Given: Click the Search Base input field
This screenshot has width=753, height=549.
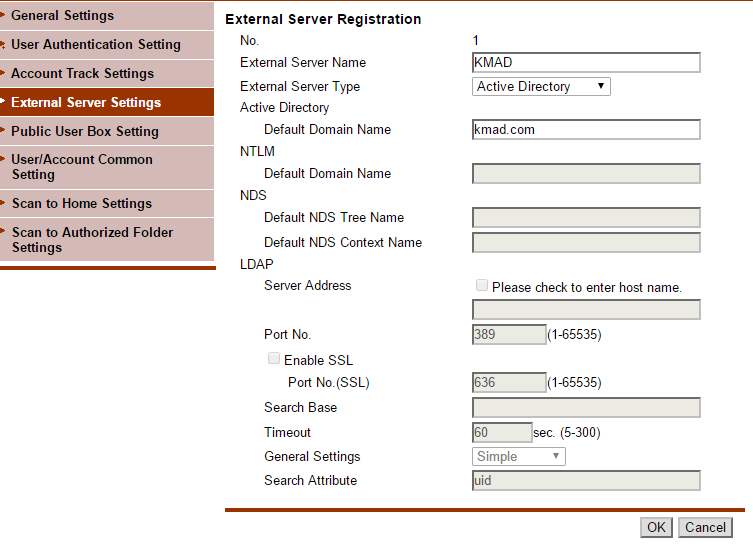Looking at the screenshot, I should (586, 407).
